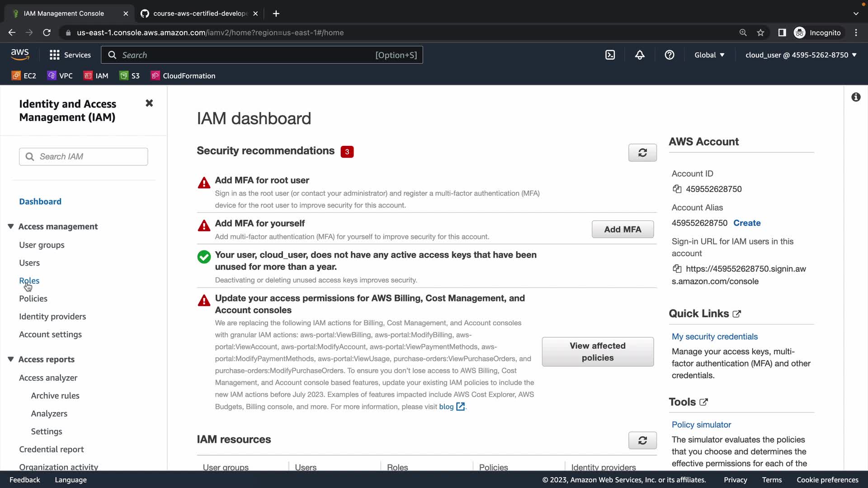Collapse the Access reports section
868x488 pixels.
[11, 359]
